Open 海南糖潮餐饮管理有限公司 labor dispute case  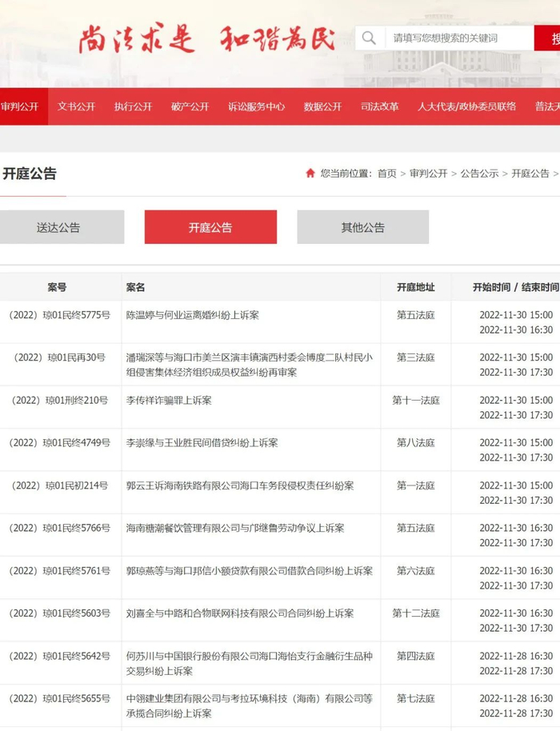click(x=235, y=528)
